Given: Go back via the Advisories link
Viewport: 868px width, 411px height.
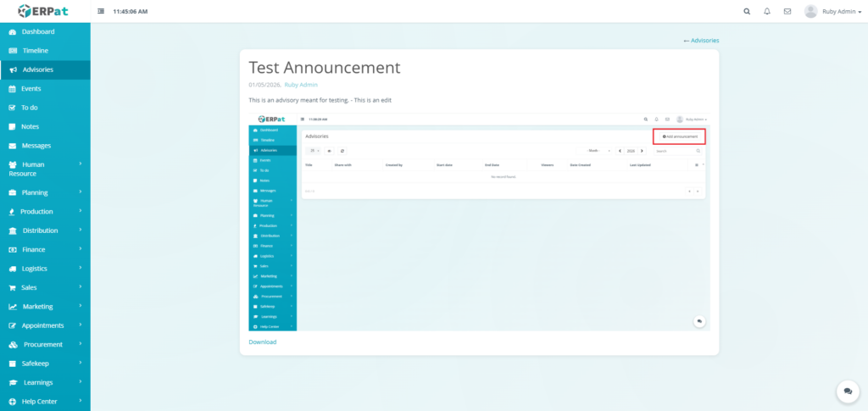Looking at the screenshot, I should [701, 41].
